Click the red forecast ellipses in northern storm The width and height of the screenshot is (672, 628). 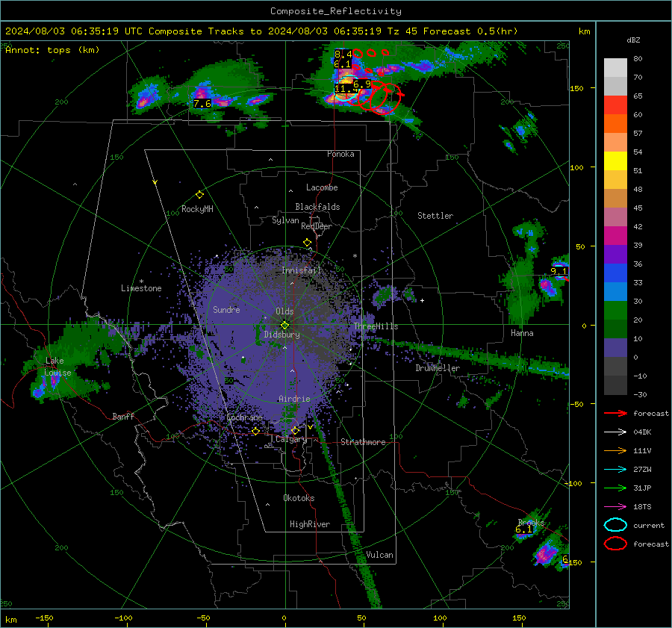(x=378, y=97)
